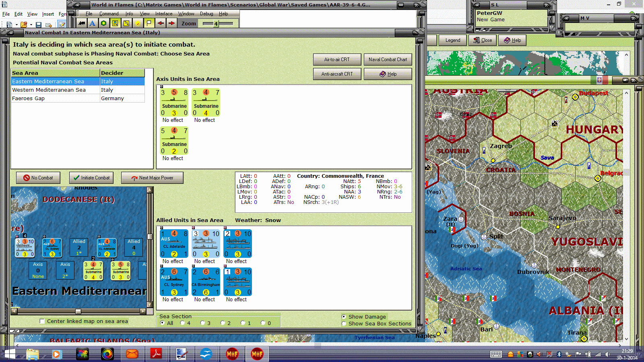Viewport: 644px width, 362px height.
Task: Select sea section 3 radio button
Action: (x=202, y=323)
